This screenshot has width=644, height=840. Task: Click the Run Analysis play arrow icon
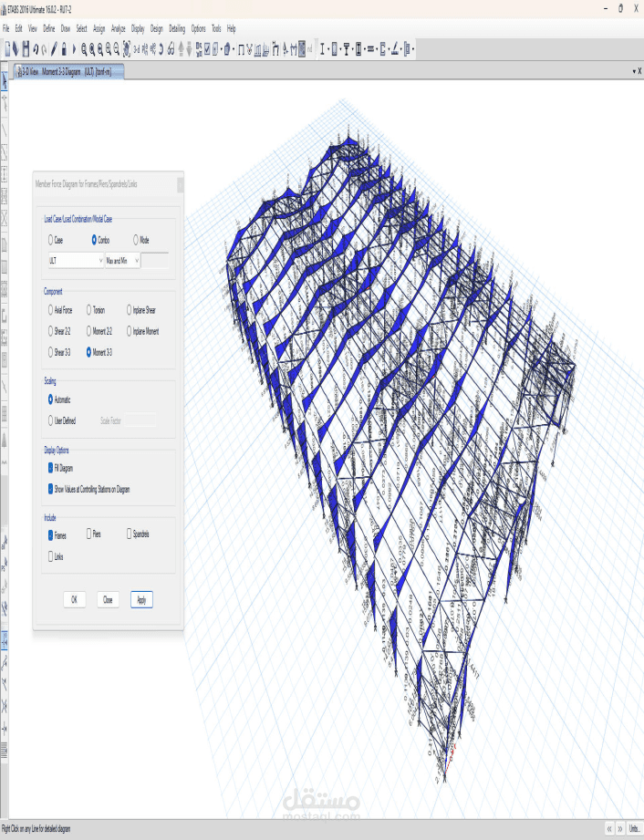click(x=74, y=49)
